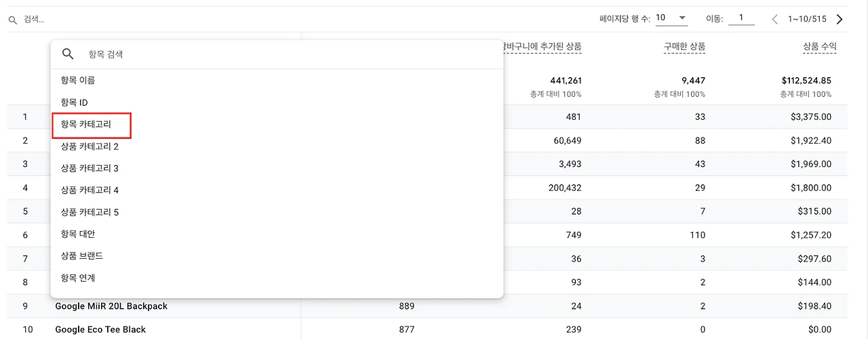Viewport: 868px width, 340px height.
Task: Click the 3,493 added-to-cart cell
Action: [570, 164]
